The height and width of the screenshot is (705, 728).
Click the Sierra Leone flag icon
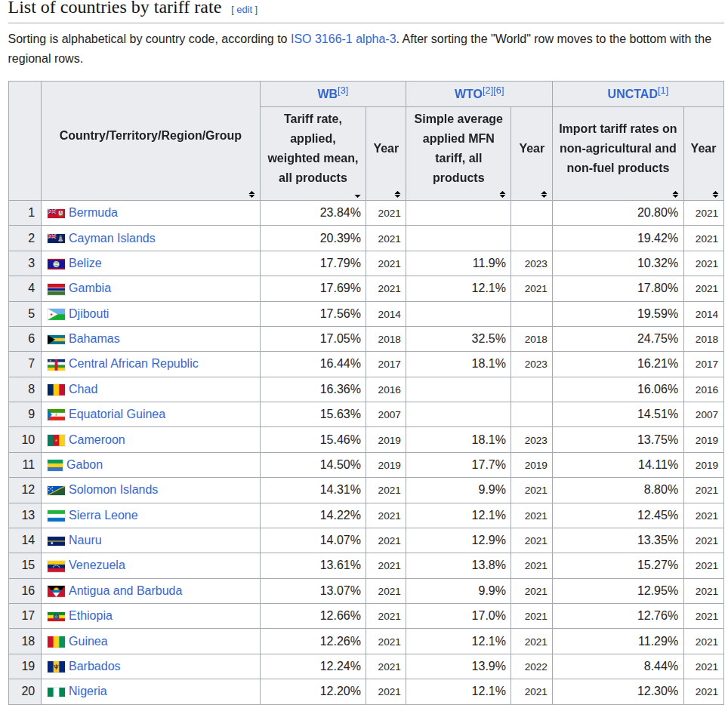(56, 516)
